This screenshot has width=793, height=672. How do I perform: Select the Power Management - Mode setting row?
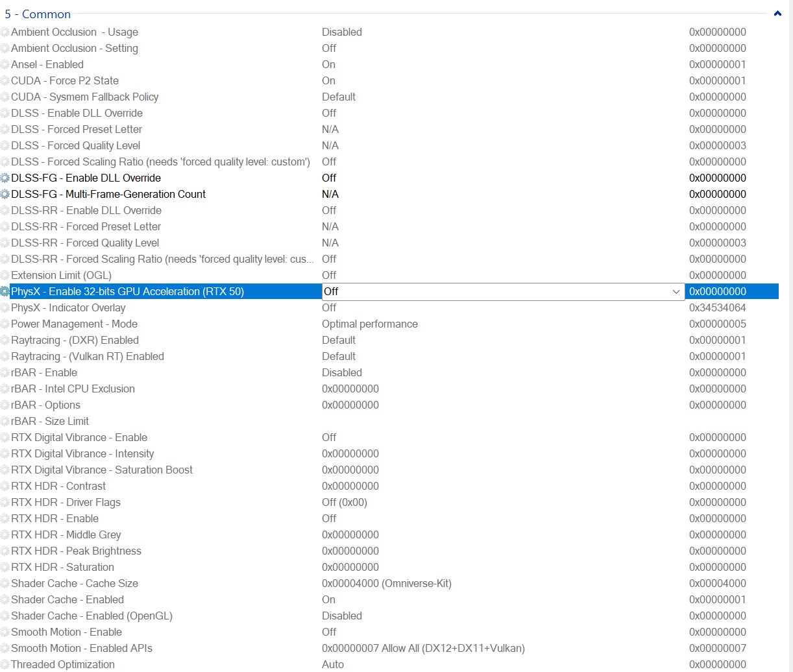point(74,324)
